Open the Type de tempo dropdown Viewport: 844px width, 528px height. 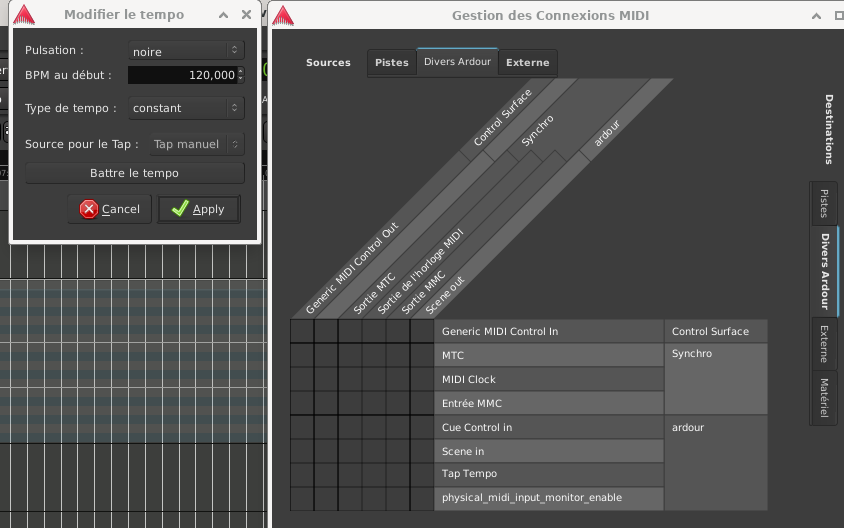(186, 108)
